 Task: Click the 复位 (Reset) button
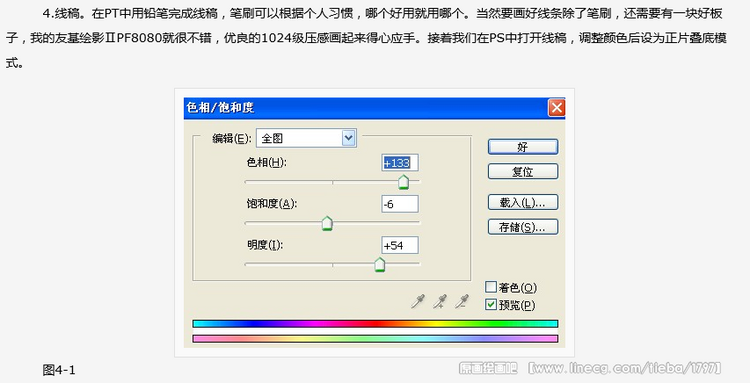click(523, 172)
